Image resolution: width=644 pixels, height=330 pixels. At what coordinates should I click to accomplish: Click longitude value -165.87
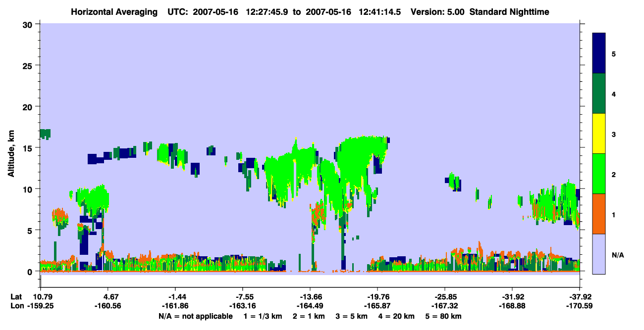377,306
